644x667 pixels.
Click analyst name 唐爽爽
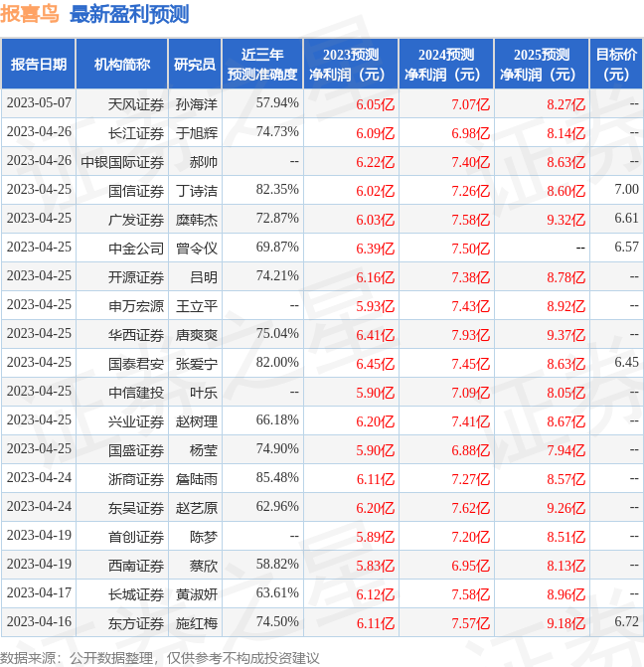click(197, 335)
